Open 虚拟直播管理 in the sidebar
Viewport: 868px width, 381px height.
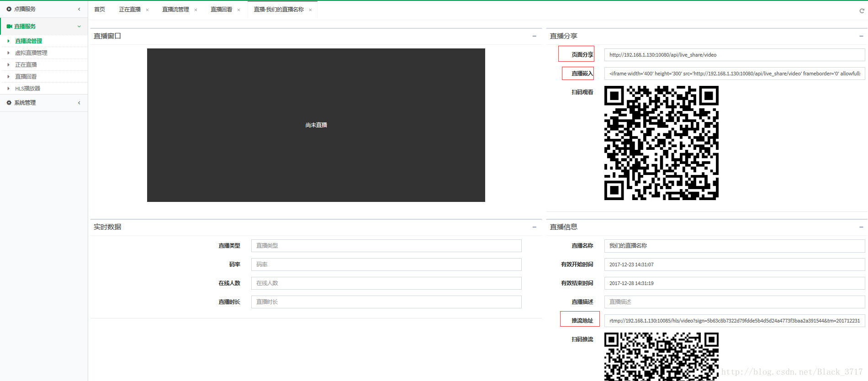31,53
